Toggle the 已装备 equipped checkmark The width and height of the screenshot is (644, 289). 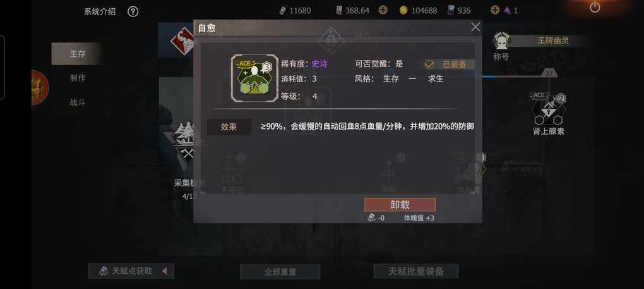click(x=429, y=65)
